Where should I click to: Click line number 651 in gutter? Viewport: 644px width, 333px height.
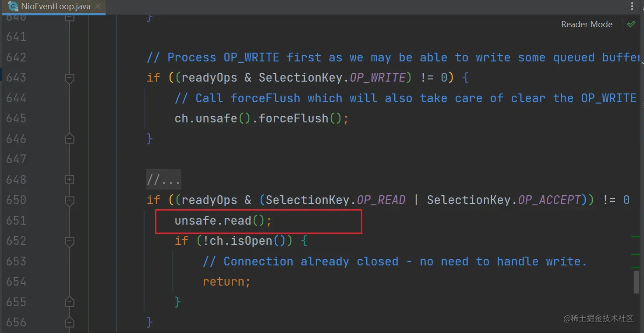click(16, 221)
